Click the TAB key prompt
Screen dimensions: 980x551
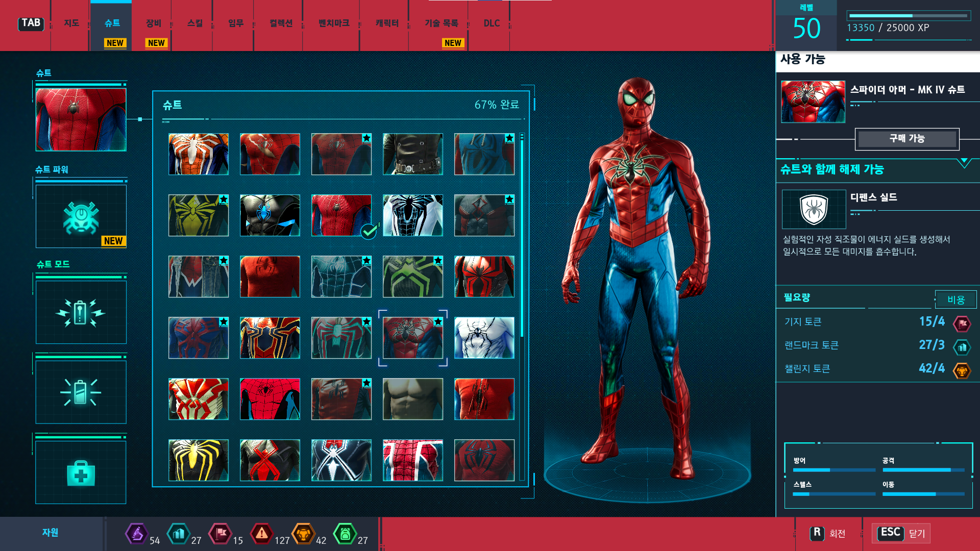coord(31,23)
